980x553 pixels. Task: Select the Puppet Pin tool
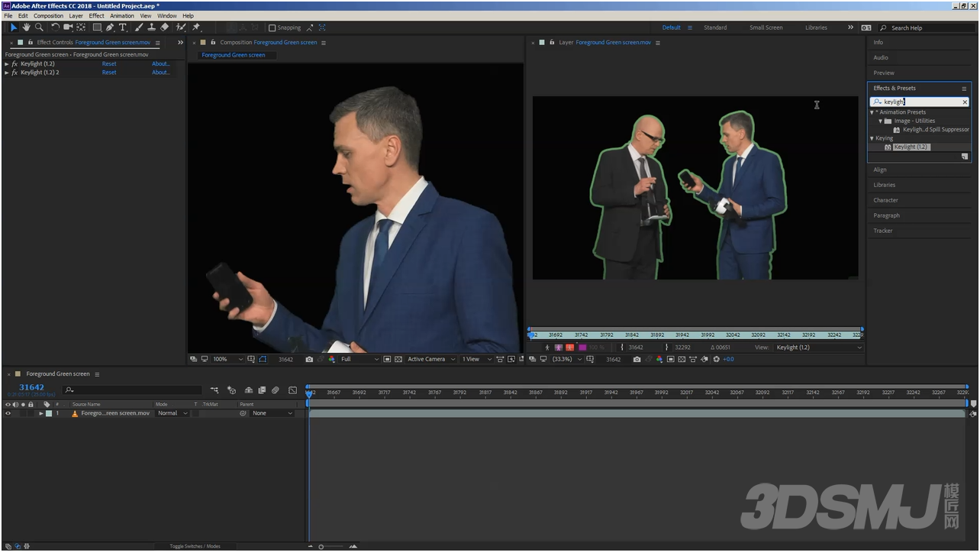196,27
